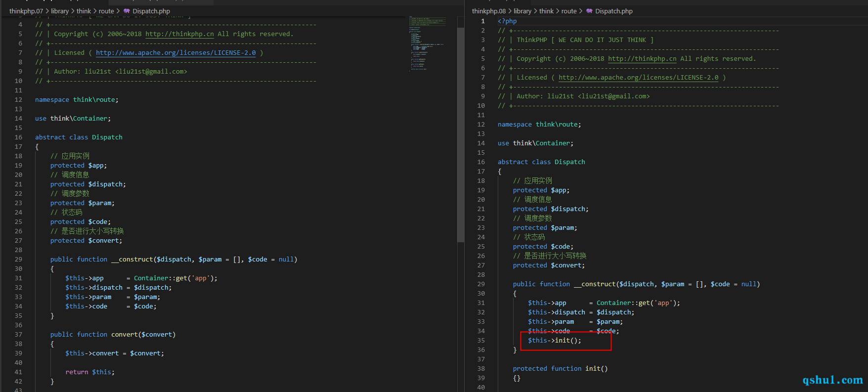Screen dimensions: 868x392
Task: Click 'protected $app;' in thinkphp.07 editor
Action: pyautogui.click(x=79, y=166)
